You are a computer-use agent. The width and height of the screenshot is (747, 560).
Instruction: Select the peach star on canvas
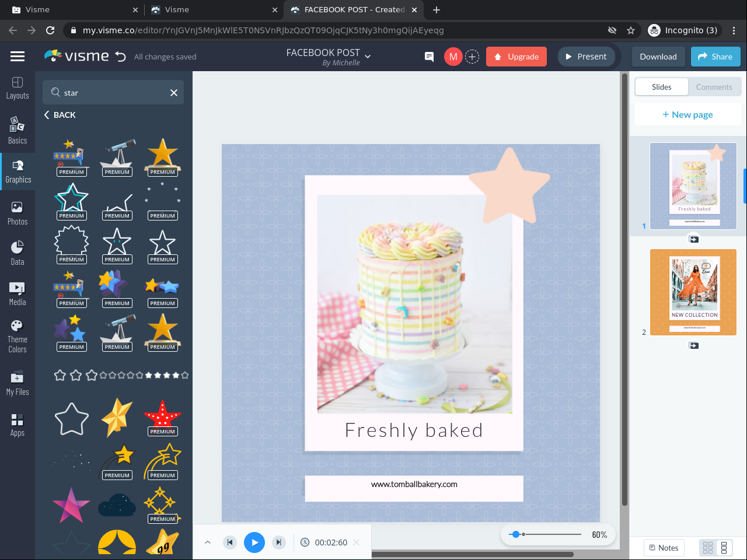click(509, 186)
